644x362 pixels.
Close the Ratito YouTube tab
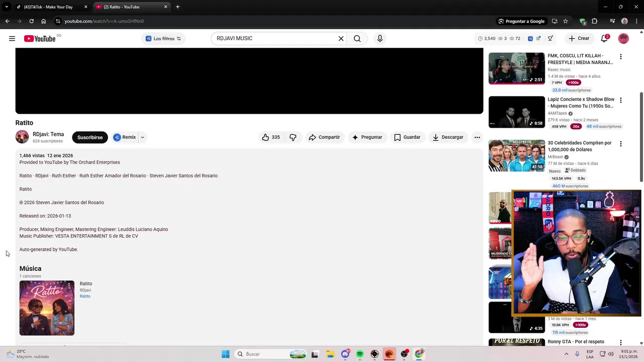pyautogui.click(x=166, y=7)
